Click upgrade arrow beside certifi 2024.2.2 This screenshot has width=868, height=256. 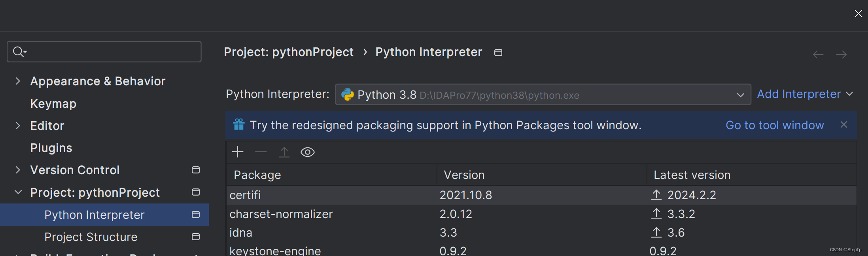coord(656,195)
